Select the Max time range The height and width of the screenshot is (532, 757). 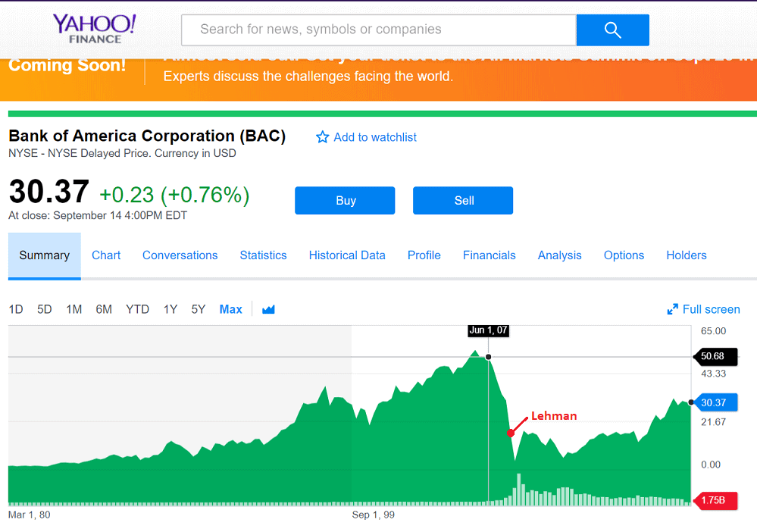[230, 309]
